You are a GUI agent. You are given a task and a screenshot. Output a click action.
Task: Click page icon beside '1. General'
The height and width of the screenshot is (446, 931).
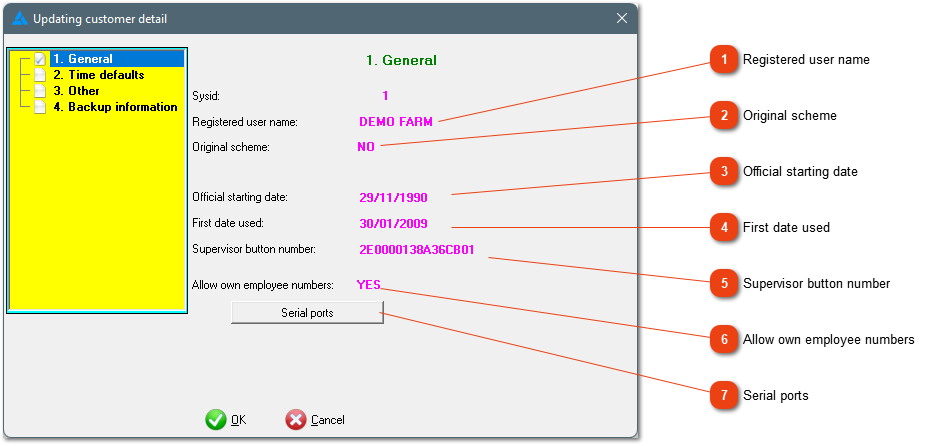[40, 59]
